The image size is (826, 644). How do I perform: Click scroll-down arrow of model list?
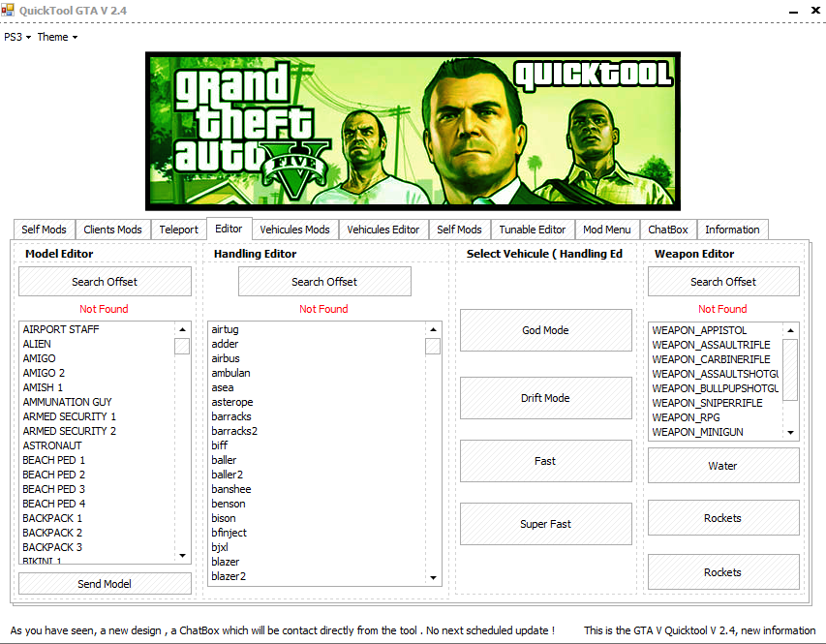(182, 556)
